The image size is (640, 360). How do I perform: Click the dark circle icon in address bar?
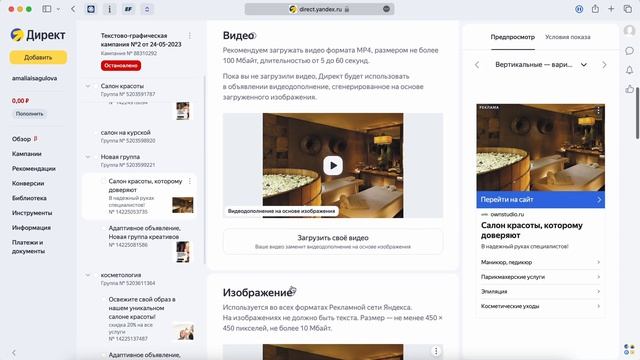pyautogui.click(x=386, y=9)
